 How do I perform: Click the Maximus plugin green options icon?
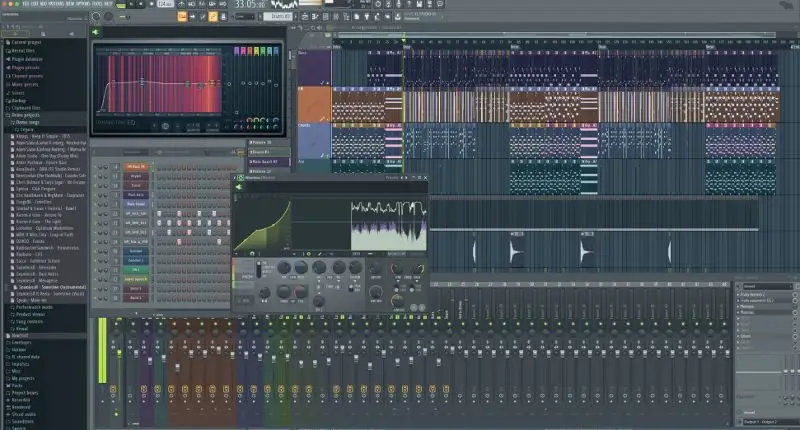238,179
